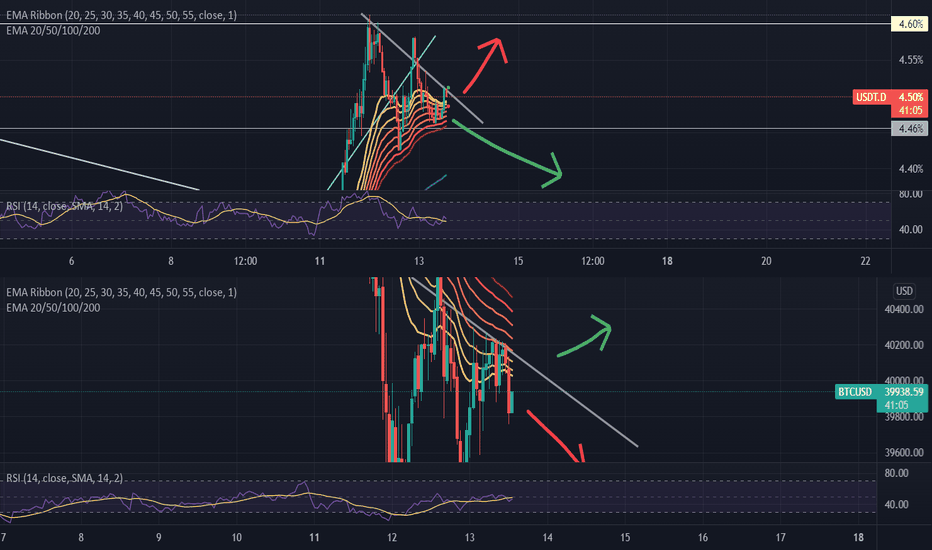The image size is (932, 550).
Task: Click the 4.40% price axis label
Action: [x=911, y=169]
